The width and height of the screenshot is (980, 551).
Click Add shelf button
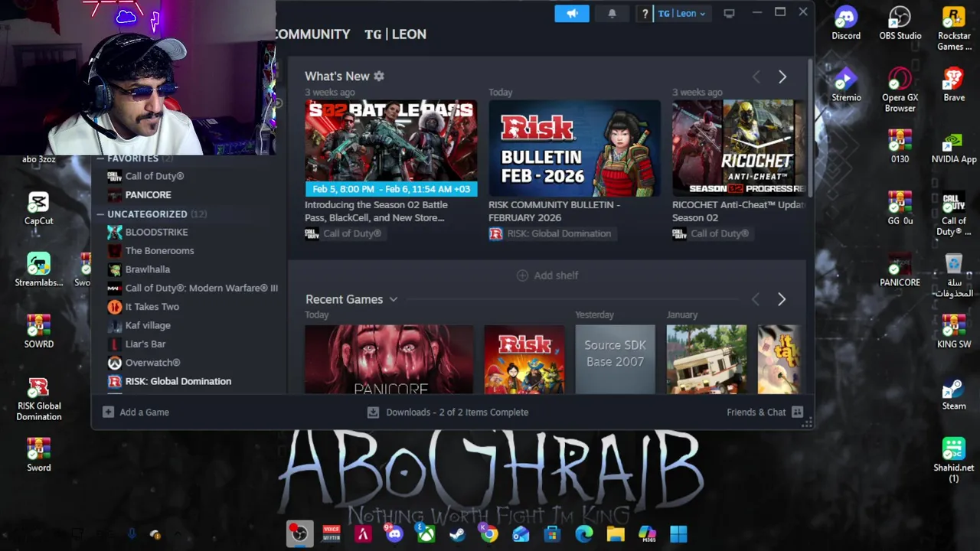(x=547, y=275)
